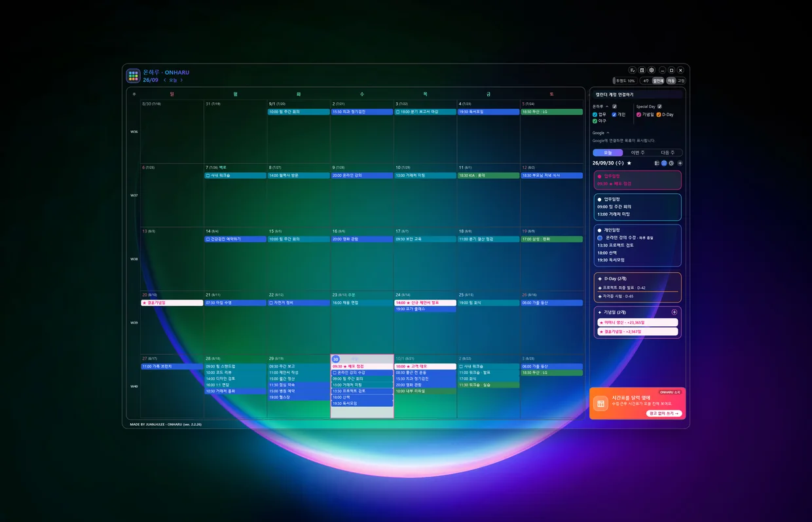Toggle the 업무 calendar checkbox

pyautogui.click(x=595, y=115)
